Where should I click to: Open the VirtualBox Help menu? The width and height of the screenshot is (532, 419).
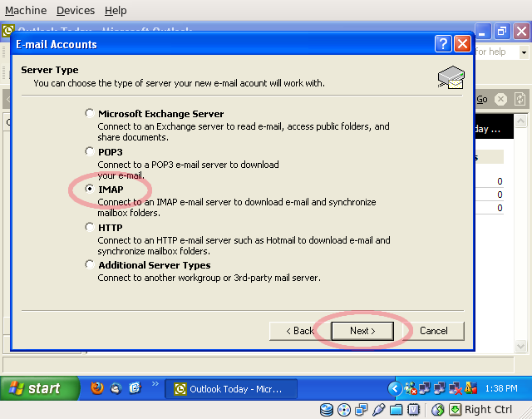[116, 11]
